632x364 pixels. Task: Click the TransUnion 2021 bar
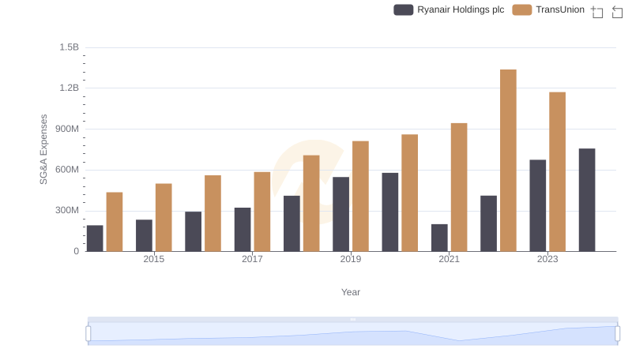tap(459, 187)
